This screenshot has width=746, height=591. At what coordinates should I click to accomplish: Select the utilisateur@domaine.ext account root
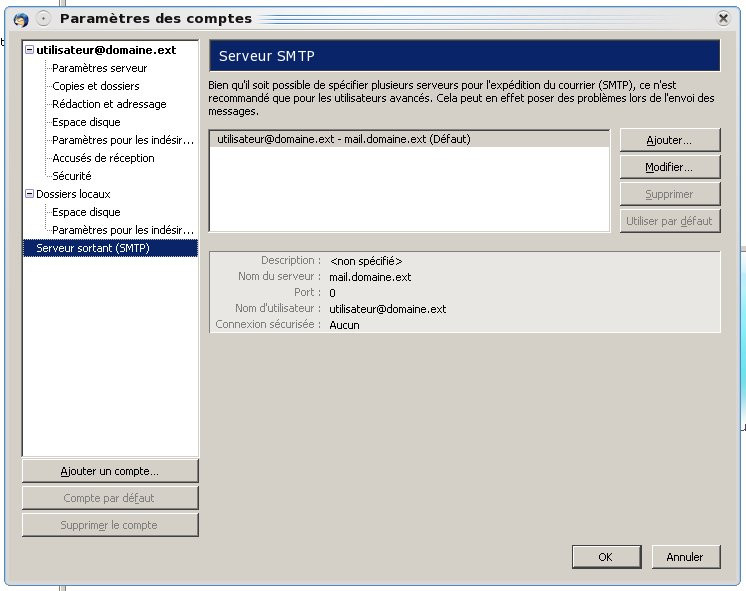[106, 50]
